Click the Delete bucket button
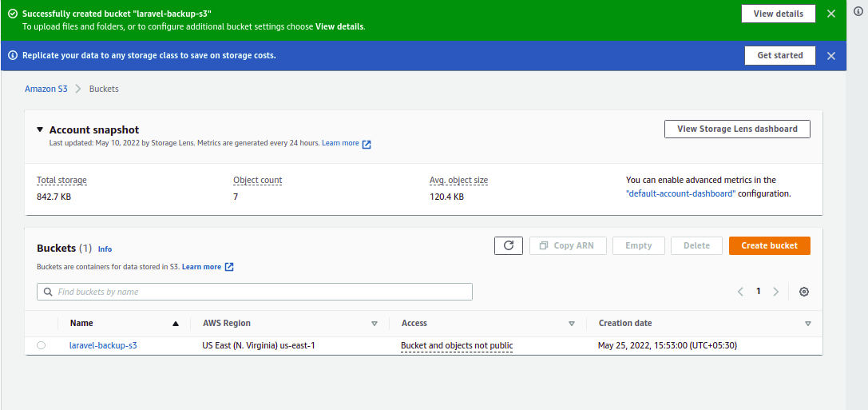868x410 pixels. (696, 245)
